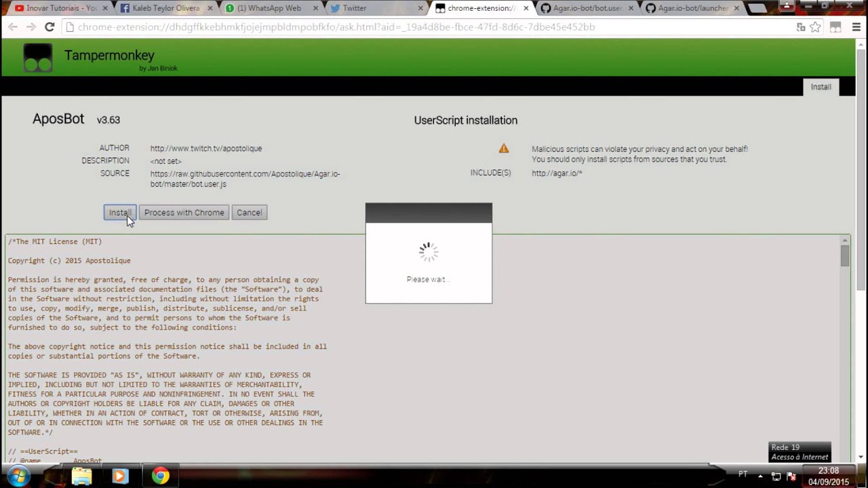Image resolution: width=868 pixels, height=488 pixels.
Task: Close the Kaleb Teylor Olivera tab
Action: pyautogui.click(x=210, y=9)
